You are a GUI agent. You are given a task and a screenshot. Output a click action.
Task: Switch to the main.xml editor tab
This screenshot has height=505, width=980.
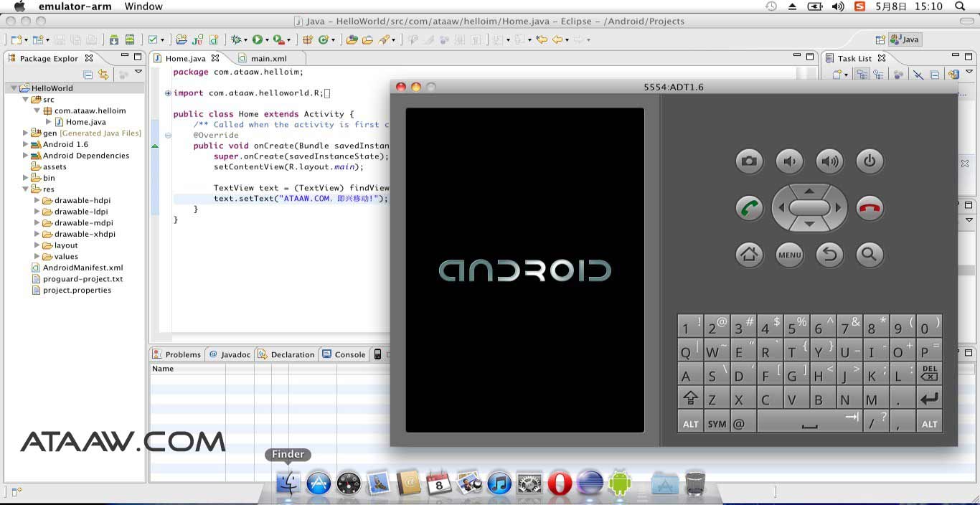268,58
